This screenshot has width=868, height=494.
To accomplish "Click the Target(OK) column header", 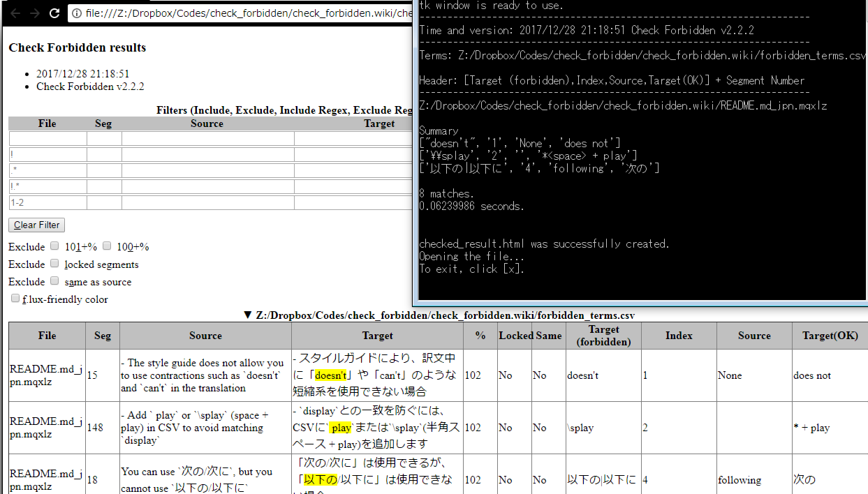I will coord(830,336).
